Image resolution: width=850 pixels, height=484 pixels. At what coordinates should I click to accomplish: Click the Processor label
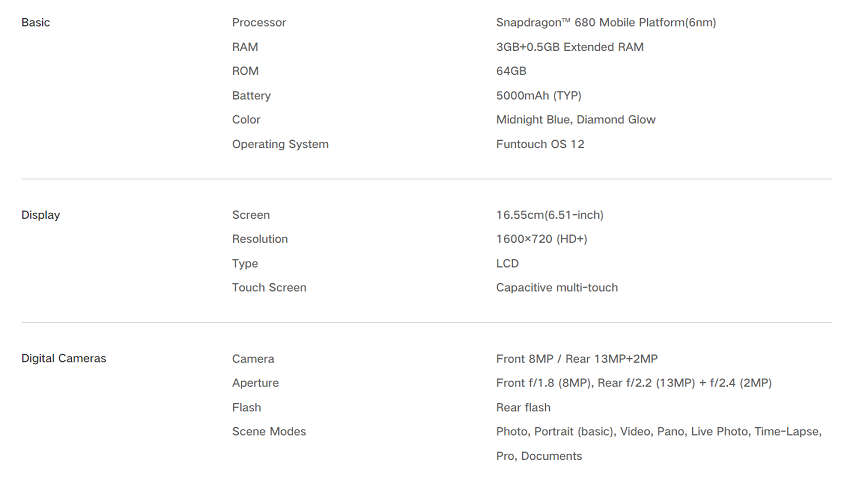259,23
